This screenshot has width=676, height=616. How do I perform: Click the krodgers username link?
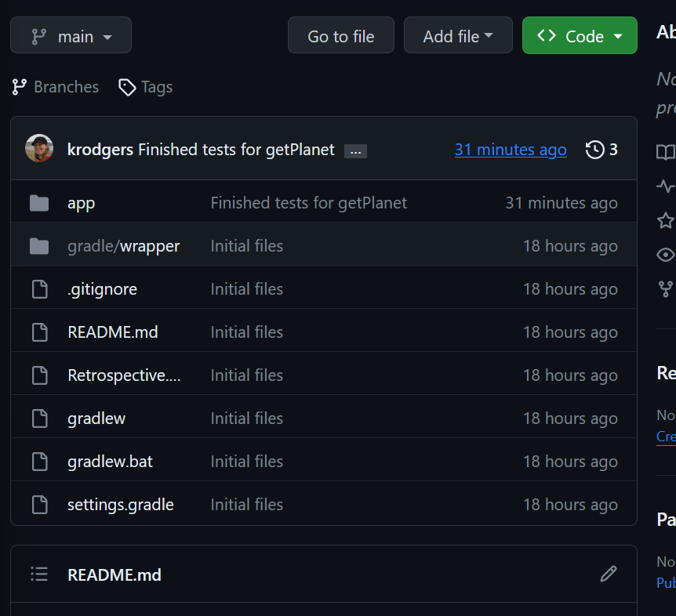click(x=100, y=150)
